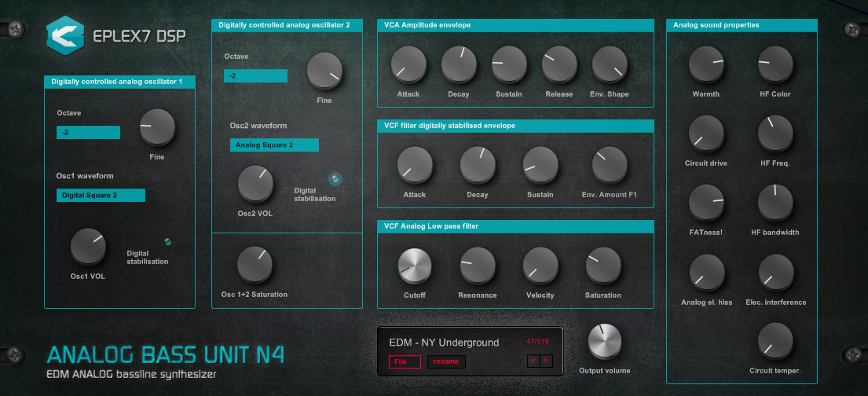
Task: Toggle Osc2 Digital stabilisation LED
Action: pos(335,178)
